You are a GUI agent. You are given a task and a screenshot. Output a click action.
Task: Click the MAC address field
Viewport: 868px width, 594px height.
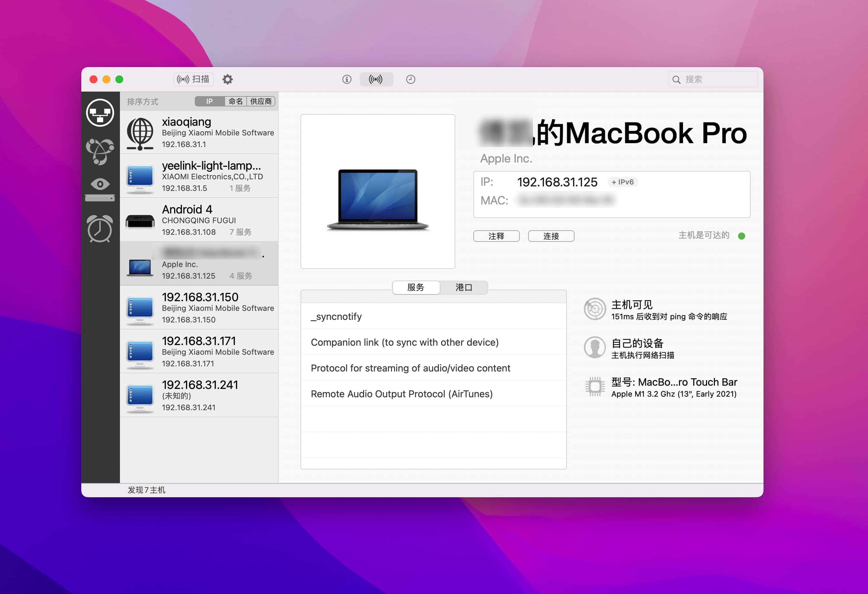pyautogui.click(x=566, y=200)
